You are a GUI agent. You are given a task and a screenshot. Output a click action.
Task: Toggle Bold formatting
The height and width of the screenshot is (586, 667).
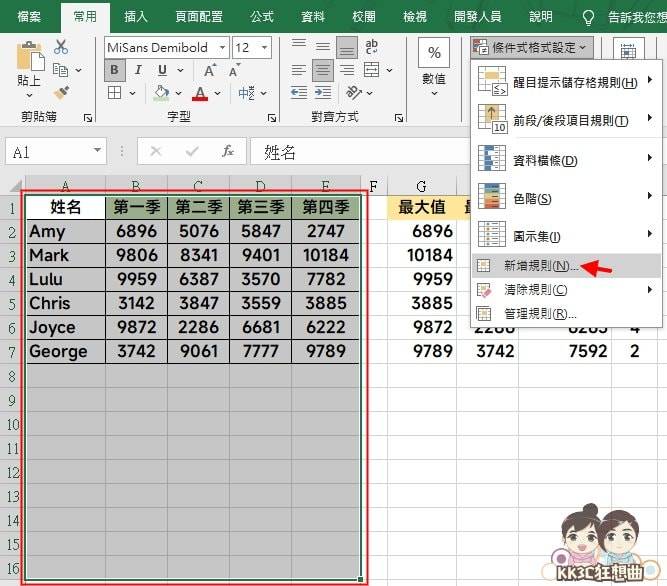coord(115,70)
